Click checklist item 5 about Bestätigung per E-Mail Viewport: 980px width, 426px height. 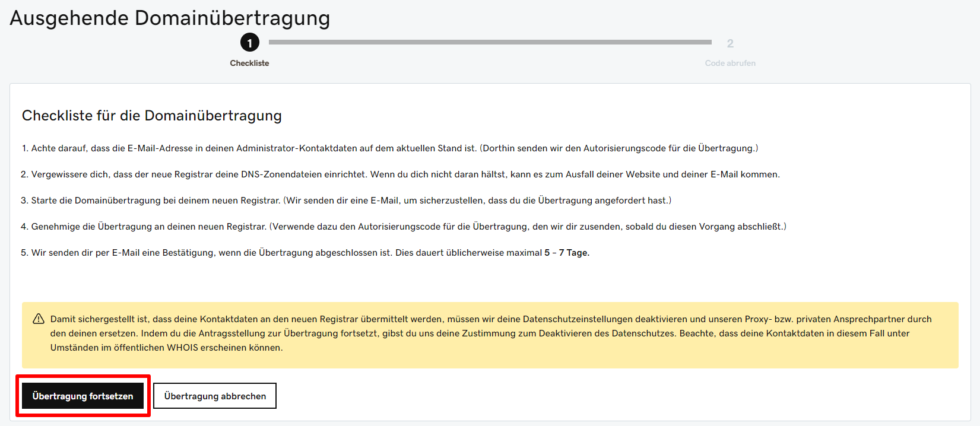tap(305, 253)
